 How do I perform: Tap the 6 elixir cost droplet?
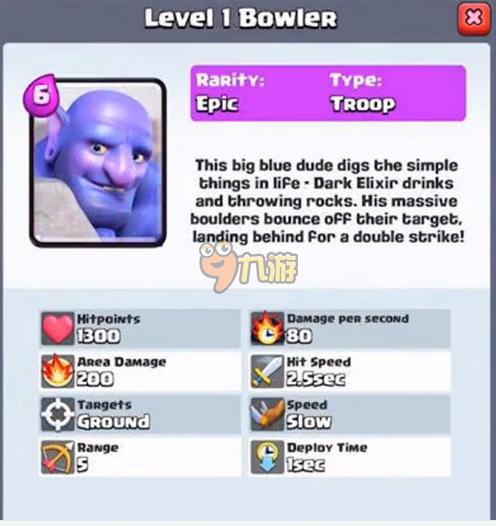click(41, 95)
